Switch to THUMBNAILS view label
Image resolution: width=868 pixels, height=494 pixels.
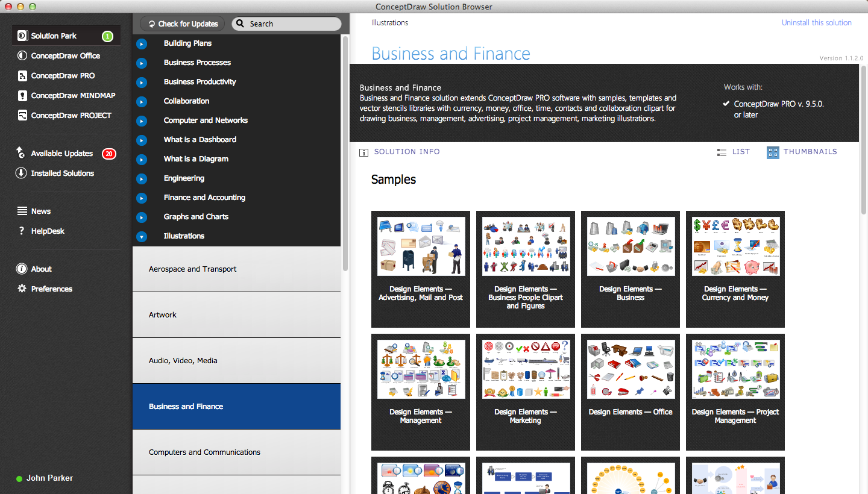(x=810, y=152)
